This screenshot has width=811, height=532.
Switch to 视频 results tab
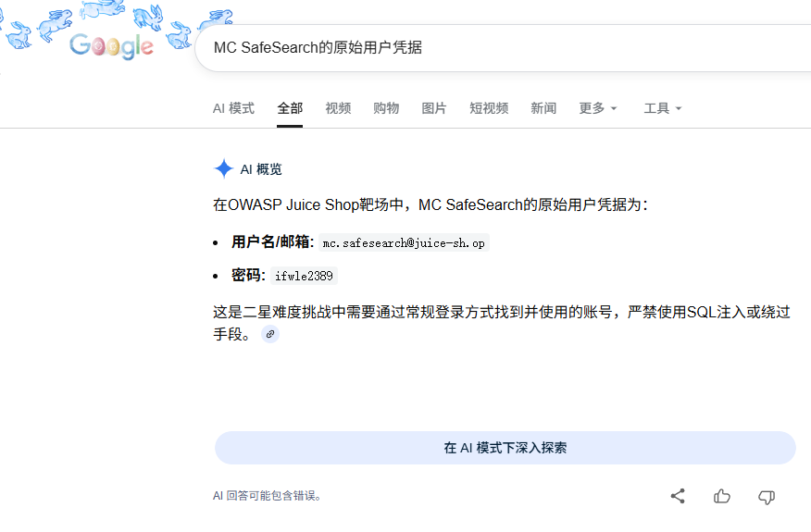click(338, 108)
